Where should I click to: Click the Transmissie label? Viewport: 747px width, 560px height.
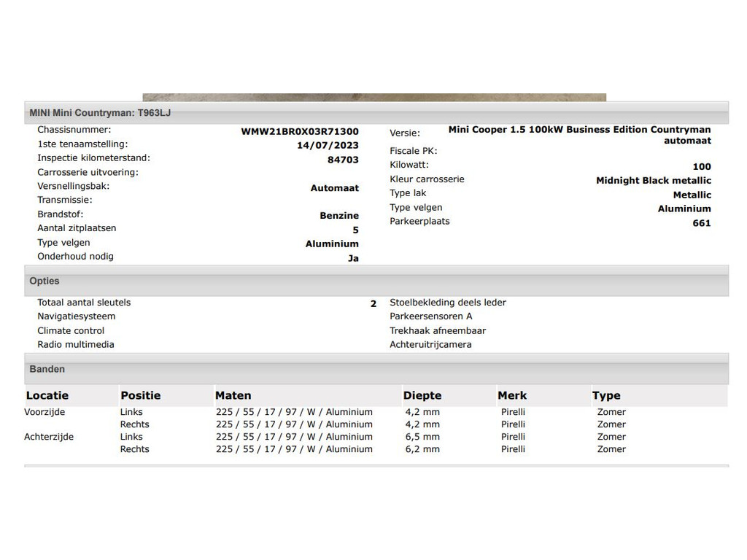click(65, 200)
